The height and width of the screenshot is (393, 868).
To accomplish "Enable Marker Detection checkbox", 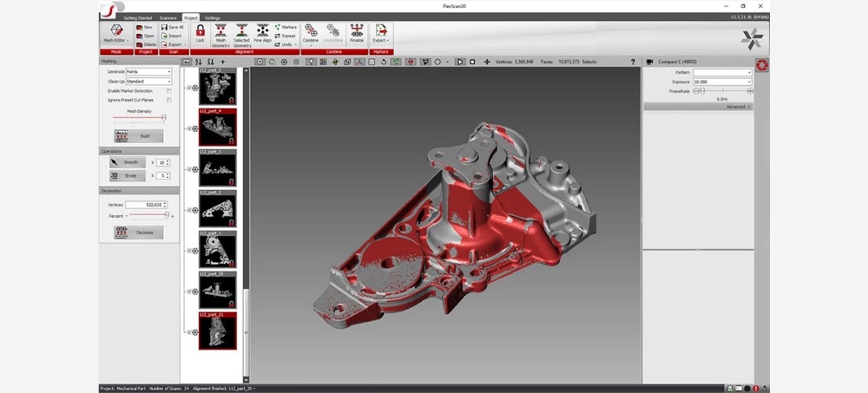I will click(169, 90).
